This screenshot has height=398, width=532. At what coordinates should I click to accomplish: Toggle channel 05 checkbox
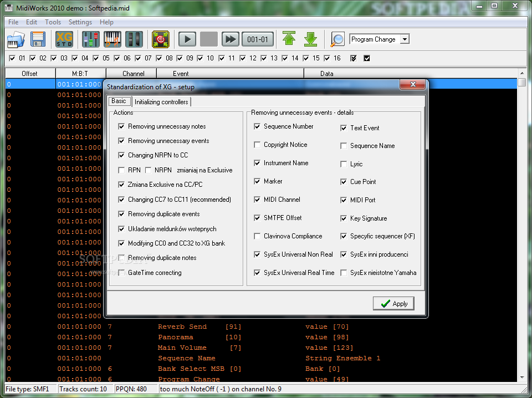[96, 58]
